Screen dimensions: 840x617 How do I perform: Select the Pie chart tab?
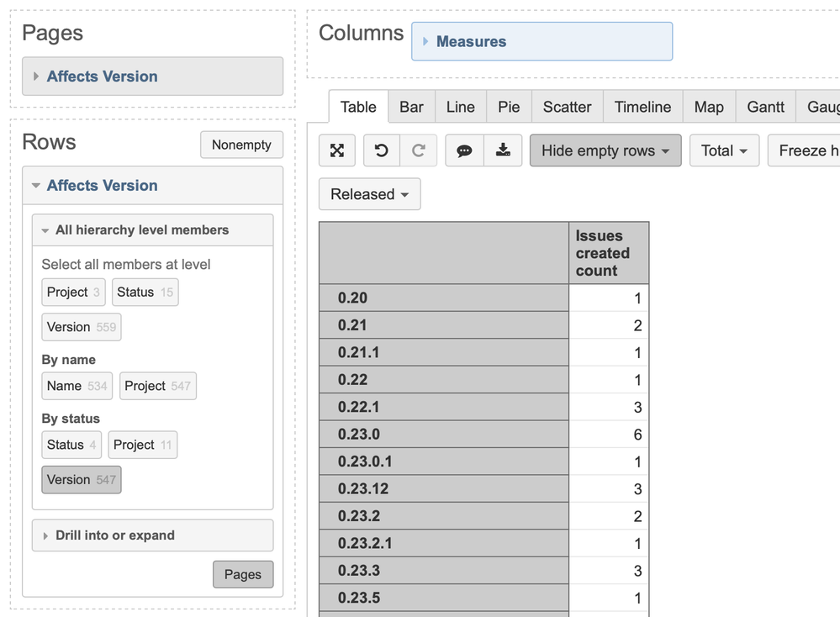point(509,107)
